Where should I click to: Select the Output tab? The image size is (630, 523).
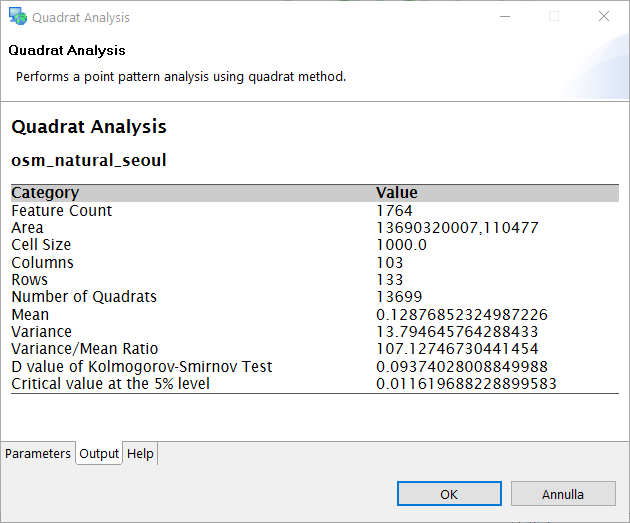(x=99, y=453)
